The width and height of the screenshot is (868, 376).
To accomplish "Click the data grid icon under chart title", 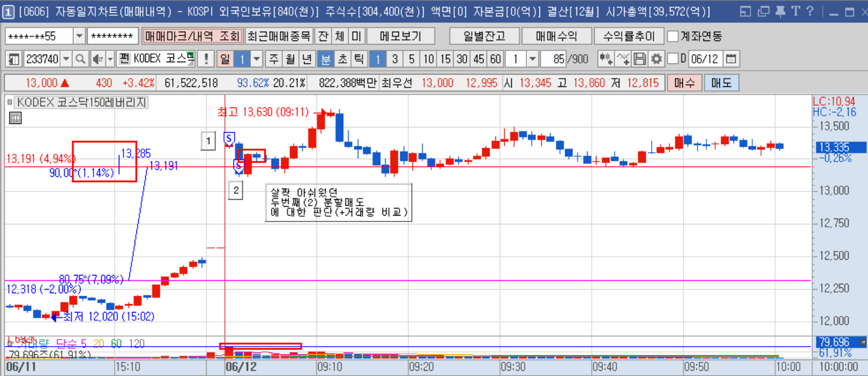I will click(x=15, y=118).
